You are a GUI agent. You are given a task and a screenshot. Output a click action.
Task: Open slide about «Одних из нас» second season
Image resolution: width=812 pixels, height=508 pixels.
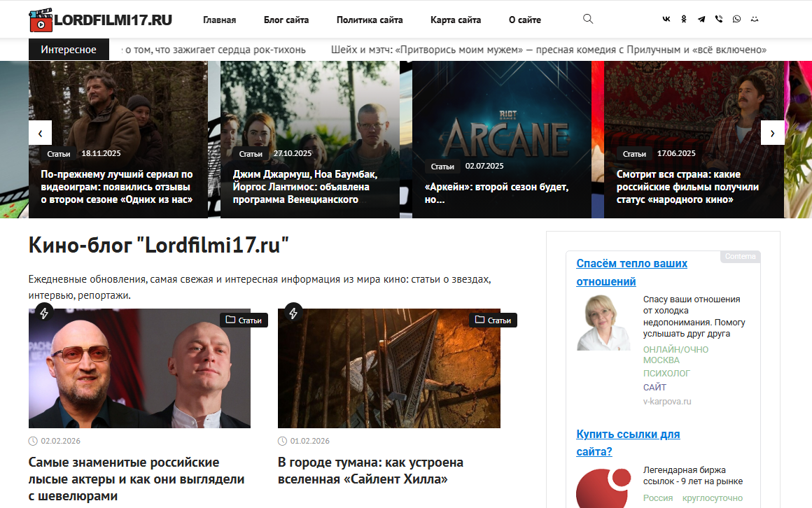coord(116,187)
